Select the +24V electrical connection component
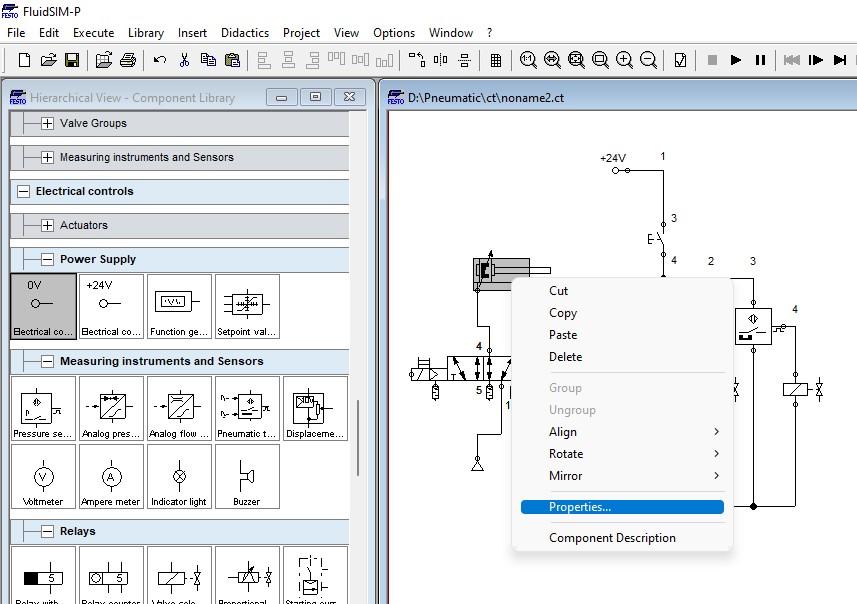Screen dimensions: 857x604 coord(111,306)
